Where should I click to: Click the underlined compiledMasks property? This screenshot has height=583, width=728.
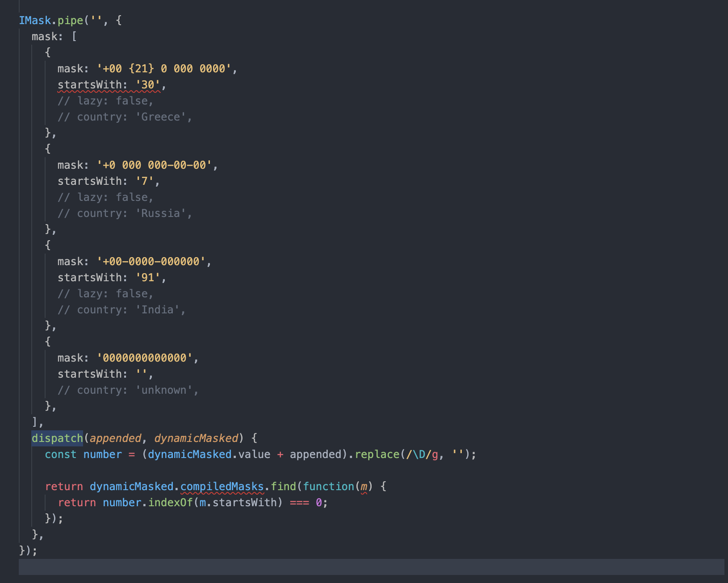222,486
